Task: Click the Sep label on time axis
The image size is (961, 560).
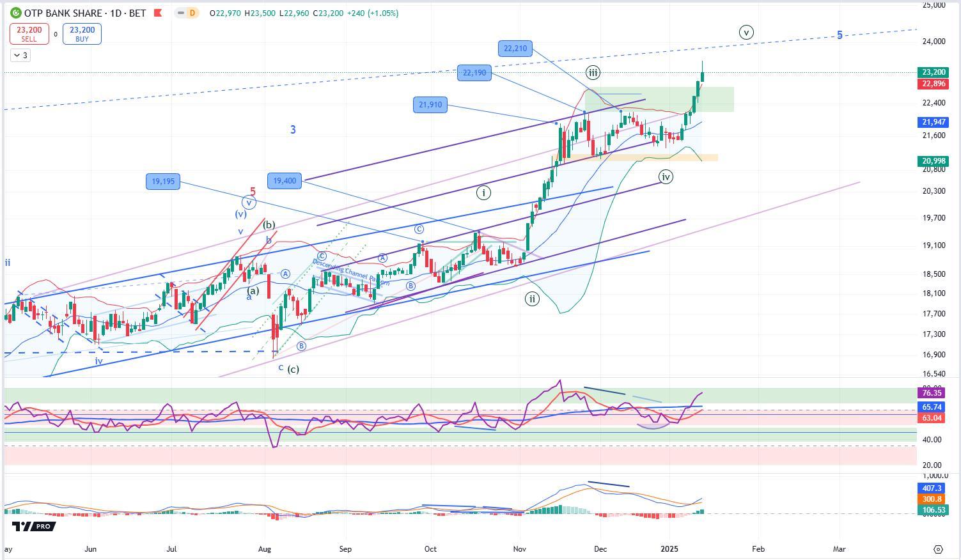Action: click(x=345, y=548)
